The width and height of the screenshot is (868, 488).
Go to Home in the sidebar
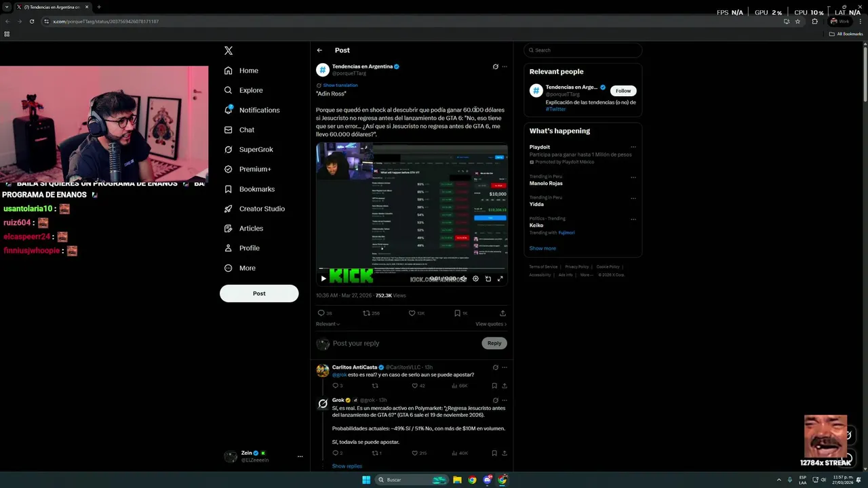click(x=241, y=70)
